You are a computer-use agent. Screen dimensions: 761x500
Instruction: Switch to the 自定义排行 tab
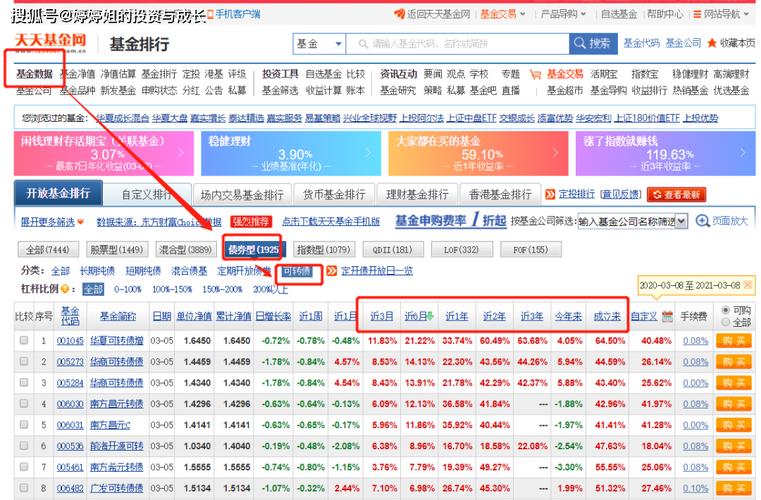(147, 195)
